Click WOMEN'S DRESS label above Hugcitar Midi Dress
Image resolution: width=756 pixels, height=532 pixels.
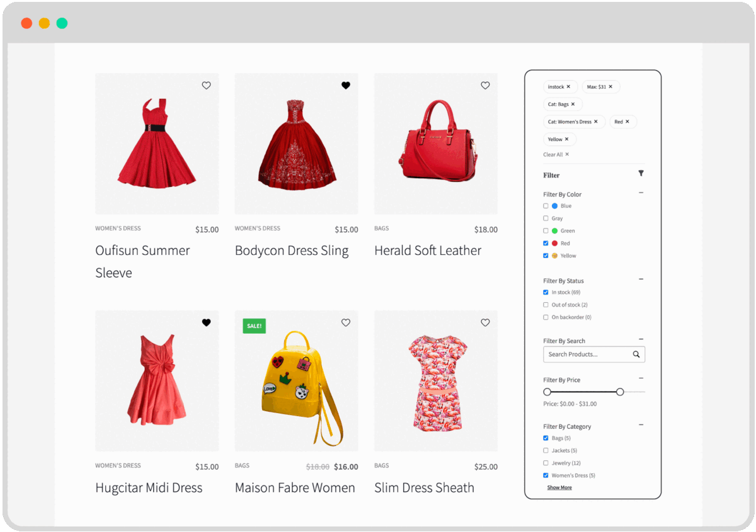point(118,466)
